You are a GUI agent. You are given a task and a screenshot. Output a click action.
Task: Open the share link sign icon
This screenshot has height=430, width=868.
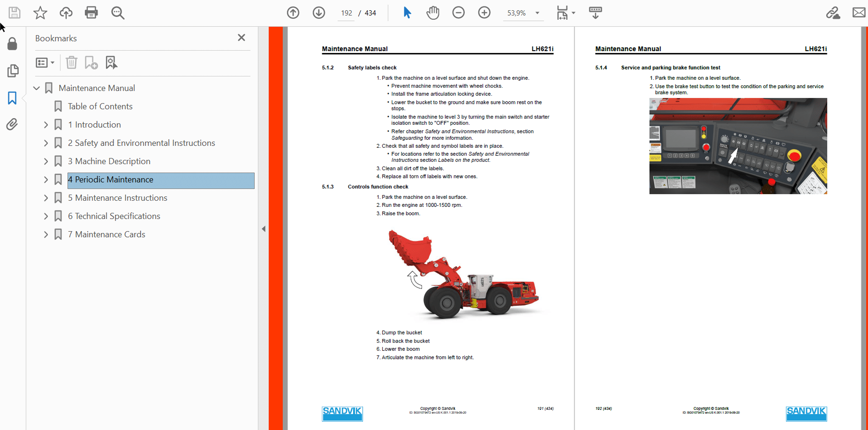(833, 13)
